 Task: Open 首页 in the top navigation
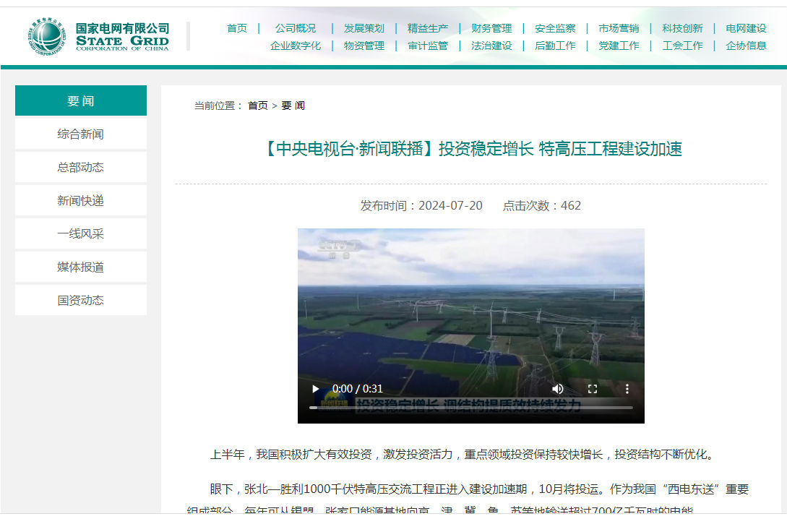point(237,28)
